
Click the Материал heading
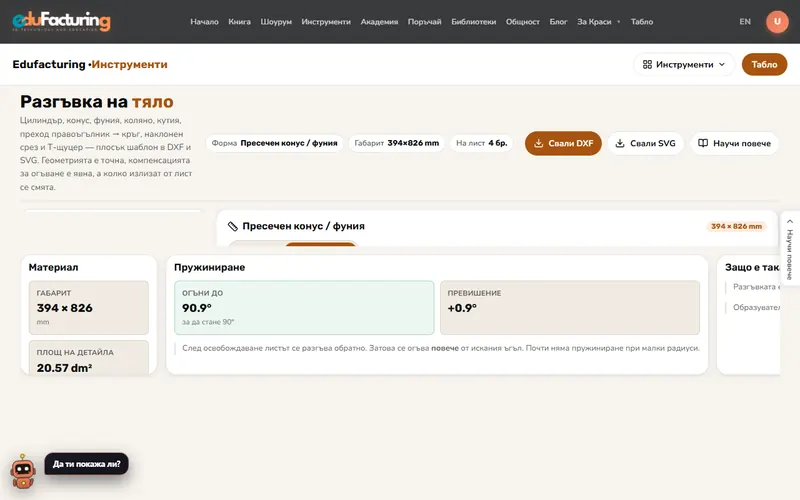coord(54,267)
